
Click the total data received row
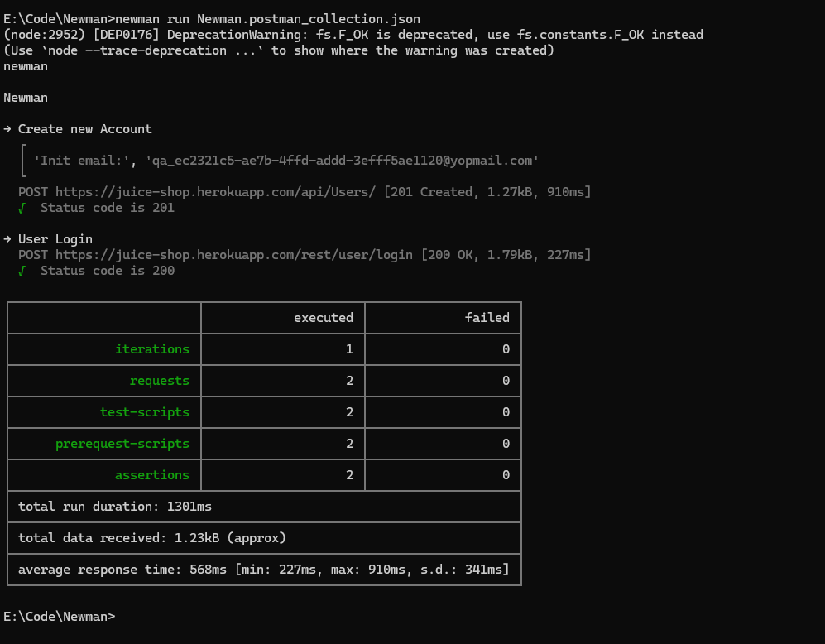[x=152, y=538]
